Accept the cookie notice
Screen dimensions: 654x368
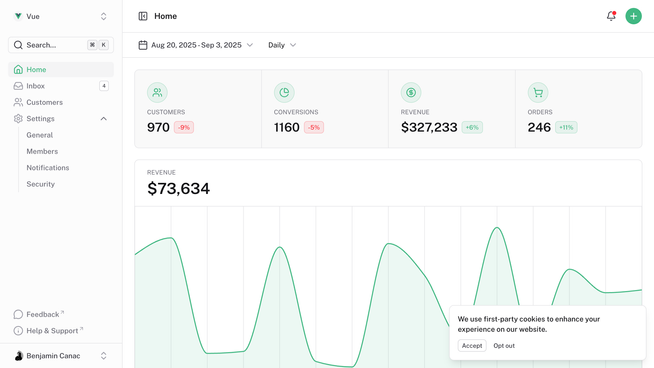[x=472, y=345]
